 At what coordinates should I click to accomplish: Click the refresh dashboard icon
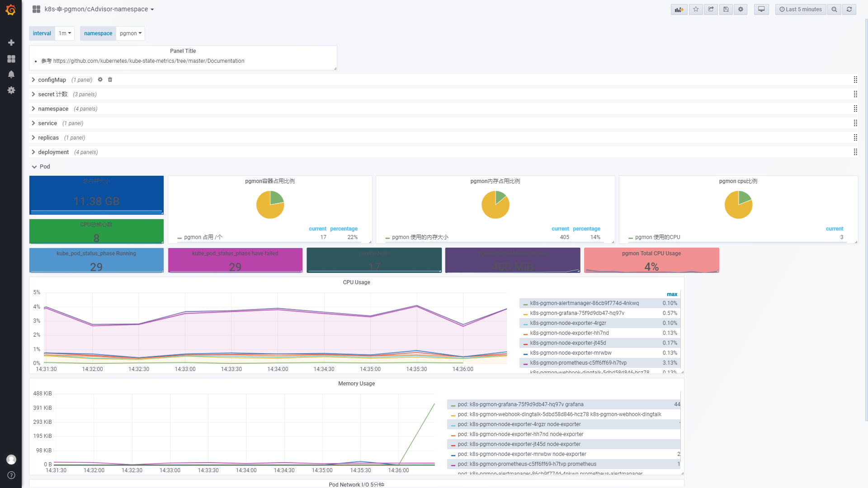coord(849,9)
